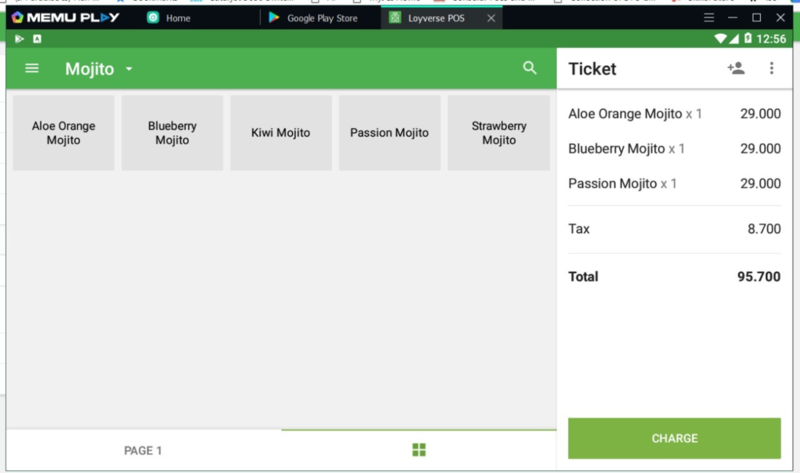Select the PAGE 1 tab
The width and height of the screenshot is (800, 473).
(143, 451)
